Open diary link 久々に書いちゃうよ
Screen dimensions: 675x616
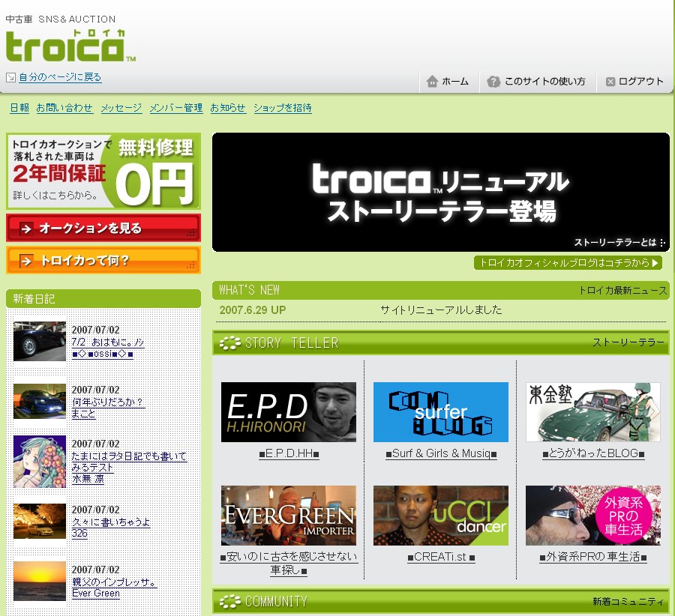(x=111, y=522)
